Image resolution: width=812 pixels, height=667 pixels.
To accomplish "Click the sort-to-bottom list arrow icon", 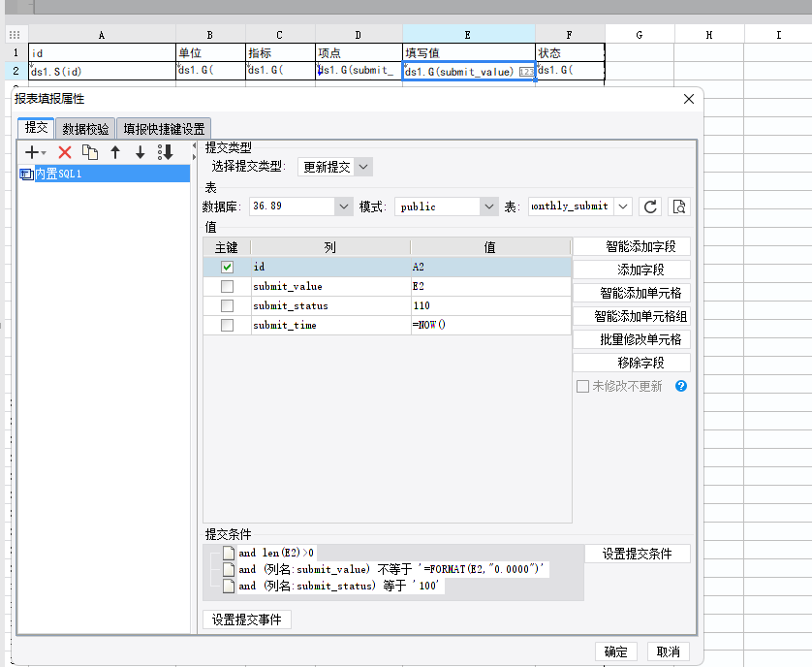I will [x=166, y=152].
